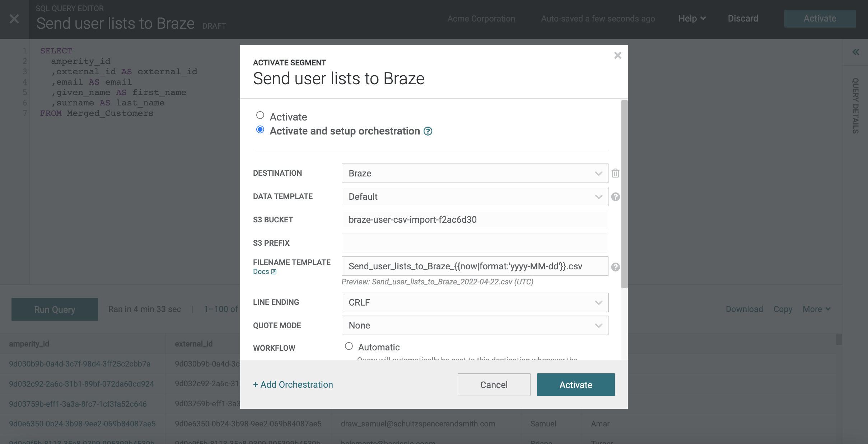Click Copy above the results table
The height and width of the screenshot is (444, 868).
pos(783,309)
